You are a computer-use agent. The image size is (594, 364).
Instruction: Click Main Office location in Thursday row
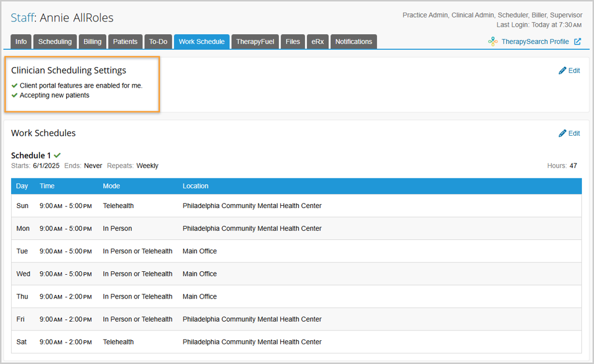(200, 297)
